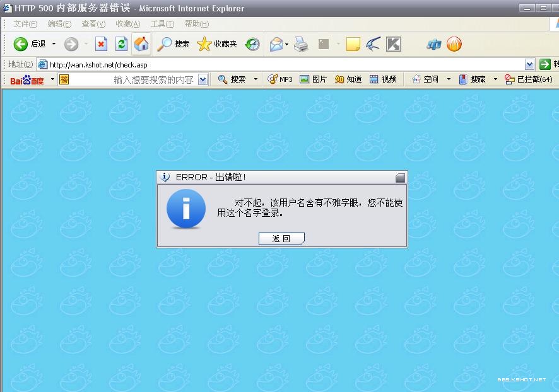Go to the Home page icon
Image resolution: width=559 pixels, height=392 pixels.
pyautogui.click(x=141, y=43)
